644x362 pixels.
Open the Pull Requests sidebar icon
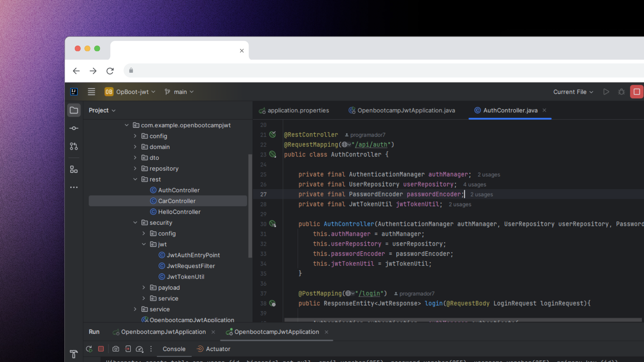[x=74, y=146]
